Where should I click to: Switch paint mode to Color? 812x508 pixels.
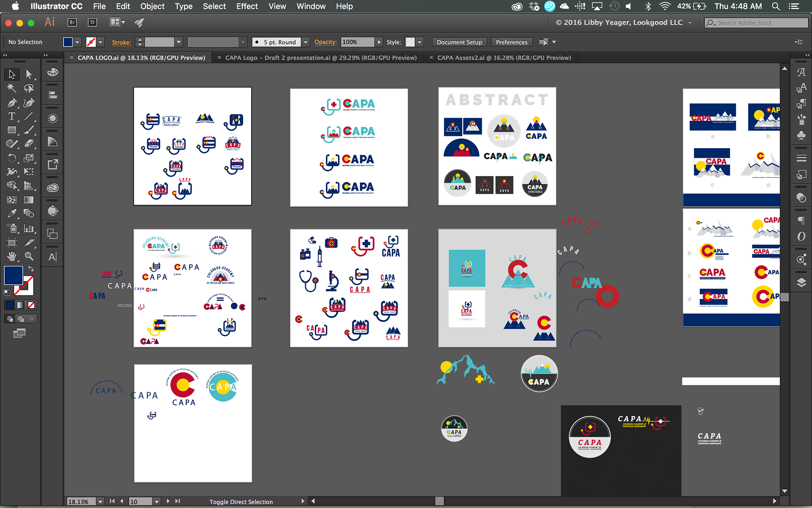point(10,305)
